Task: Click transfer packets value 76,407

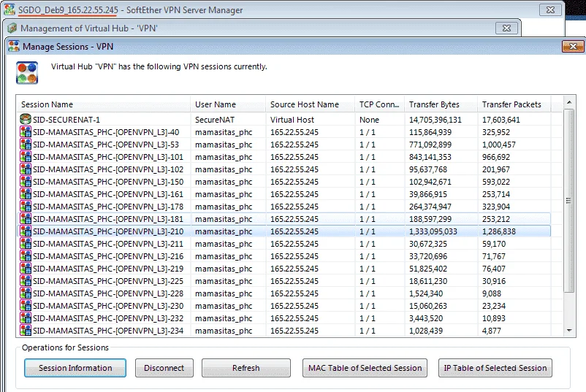Action: (494, 269)
